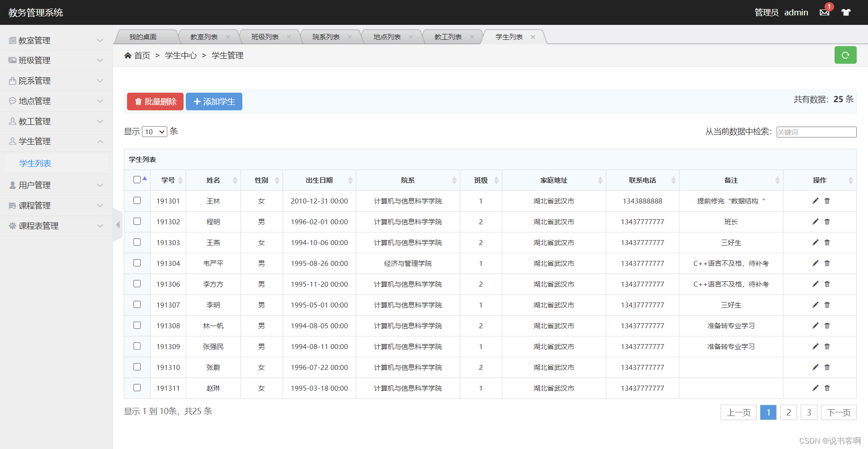Switch to 院系列表 tab
Viewport: 868px width, 449px height.
326,37
